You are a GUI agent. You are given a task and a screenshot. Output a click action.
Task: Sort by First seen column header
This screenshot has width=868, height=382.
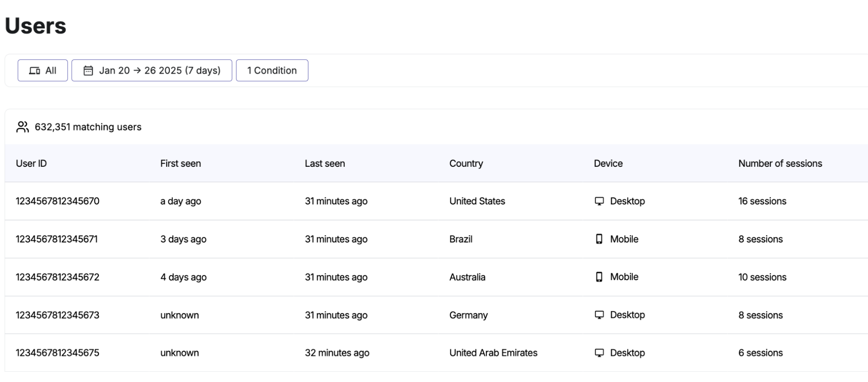pyautogui.click(x=181, y=163)
